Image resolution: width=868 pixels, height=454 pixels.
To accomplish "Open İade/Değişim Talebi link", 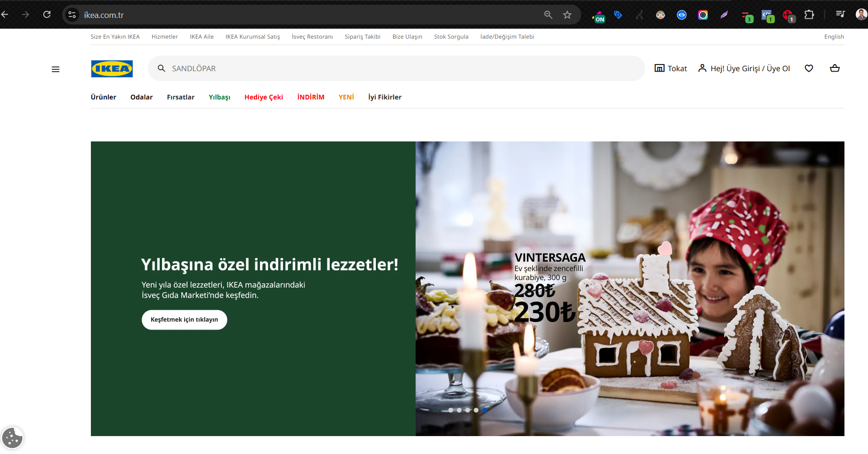I will tap(507, 37).
